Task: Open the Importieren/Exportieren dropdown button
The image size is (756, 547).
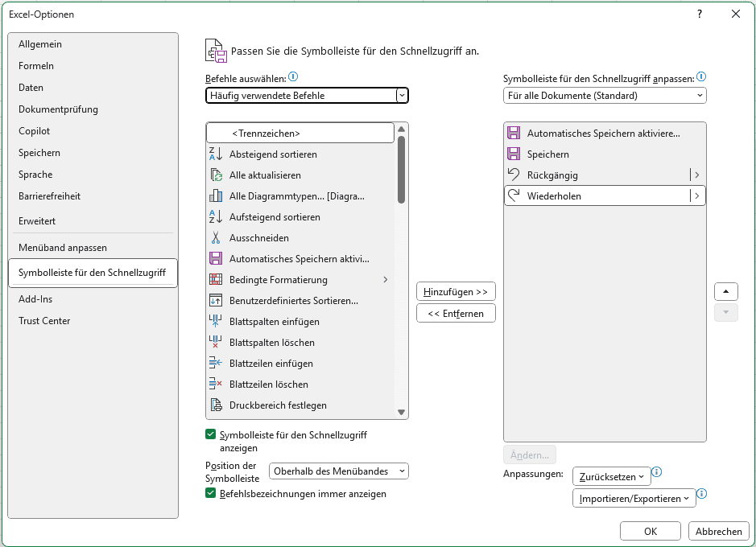Action: click(x=634, y=499)
